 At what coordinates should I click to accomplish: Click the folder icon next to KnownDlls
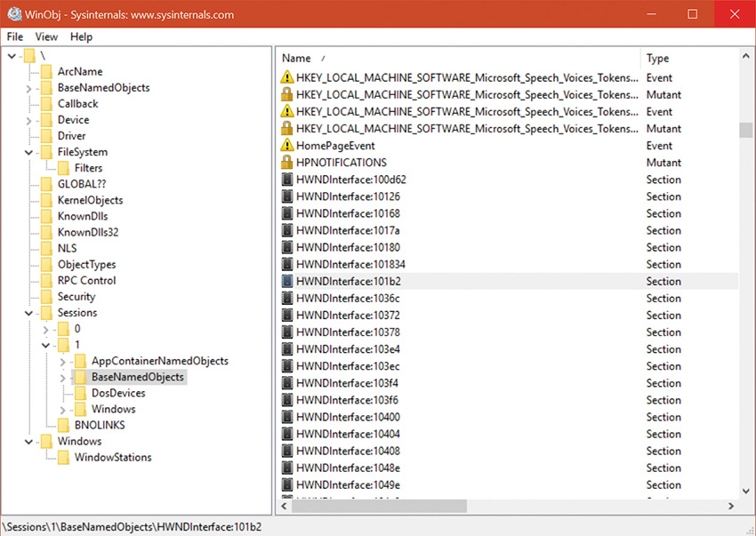46,216
